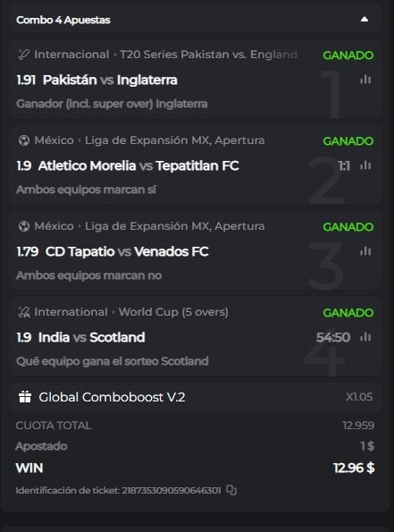Click the Combo 4 Apuestas header
Image resolution: width=394 pixels, height=532 pixels.
197,20
